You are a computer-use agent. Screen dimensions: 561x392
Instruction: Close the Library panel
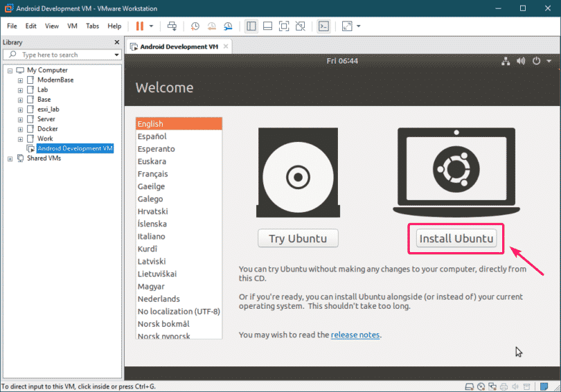click(x=116, y=42)
